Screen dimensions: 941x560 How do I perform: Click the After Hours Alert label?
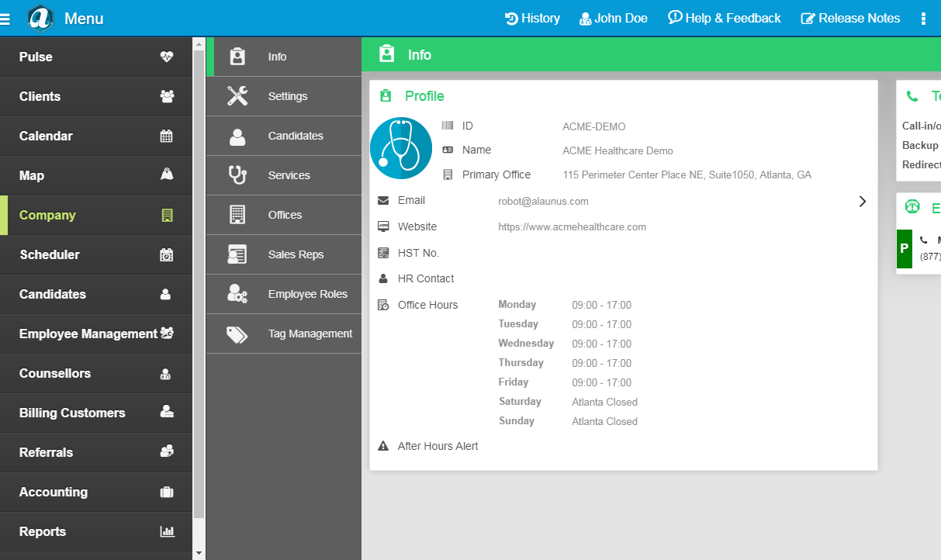pos(438,446)
